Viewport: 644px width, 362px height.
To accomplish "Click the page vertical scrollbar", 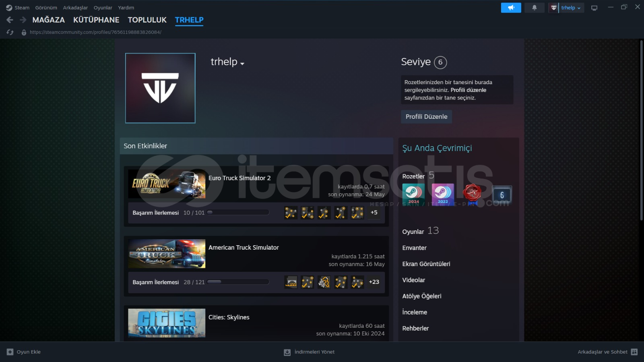I will (641, 130).
